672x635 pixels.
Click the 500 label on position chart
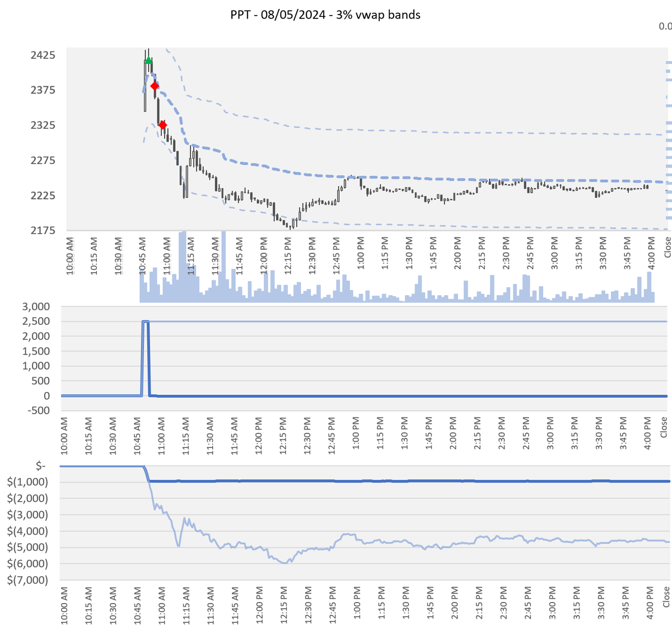click(x=40, y=381)
